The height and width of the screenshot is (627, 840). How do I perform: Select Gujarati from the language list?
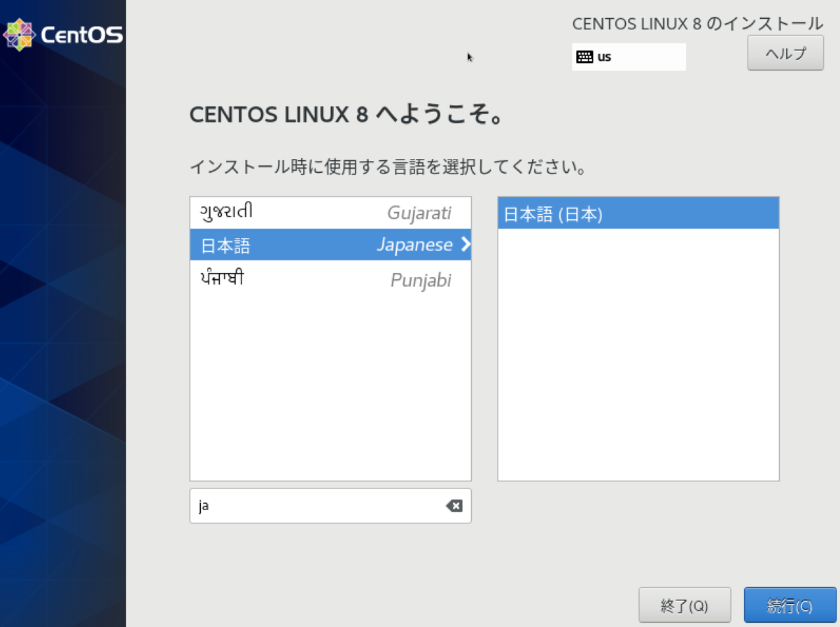point(330,212)
